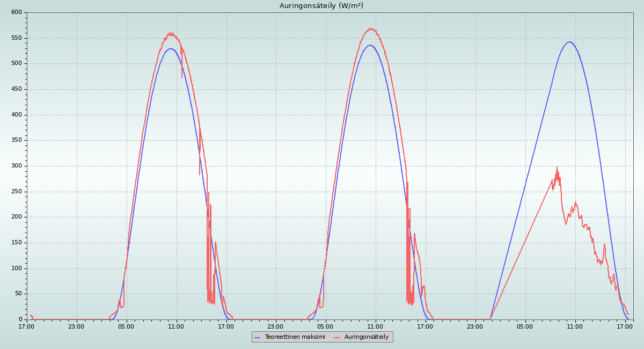
Task: Select the first 23:00 x-axis label
Action: coord(77,326)
